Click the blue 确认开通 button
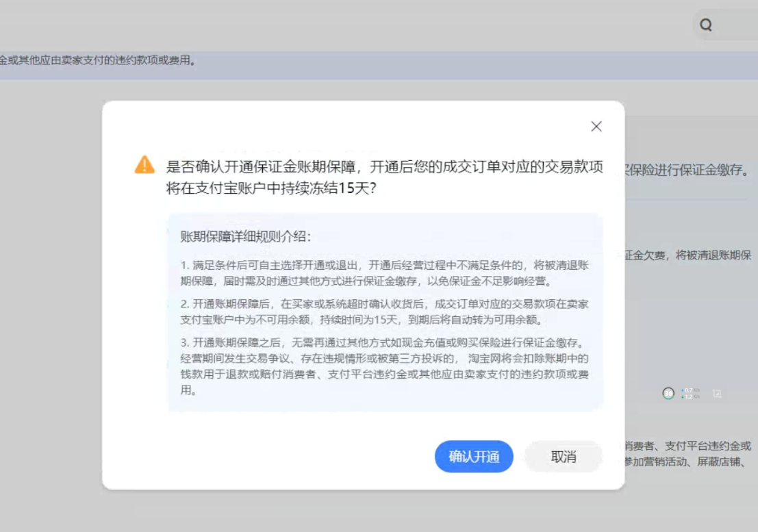Viewport: 758px width, 532px height. coord(474,457)
